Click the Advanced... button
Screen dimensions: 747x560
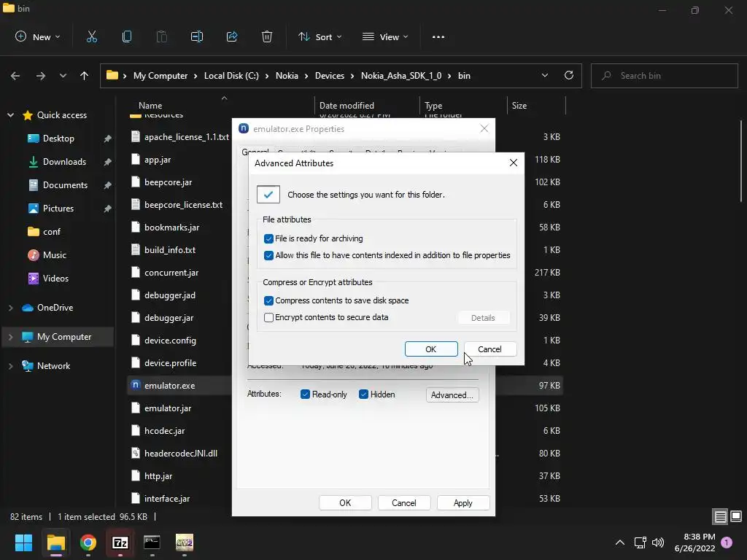[x=452, y=394]
